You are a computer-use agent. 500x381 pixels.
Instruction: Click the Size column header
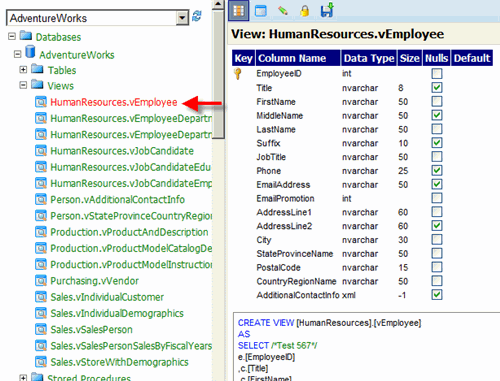click(x=409, y=58)
